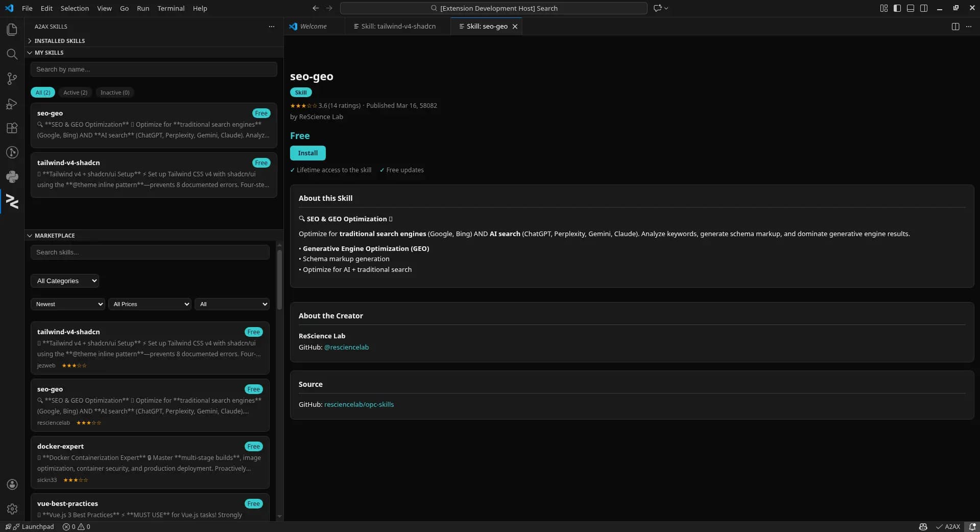The width and height of the screenshot is (980, 532).
Task: Open the Source Control view
Action: (x=11, y=79)
